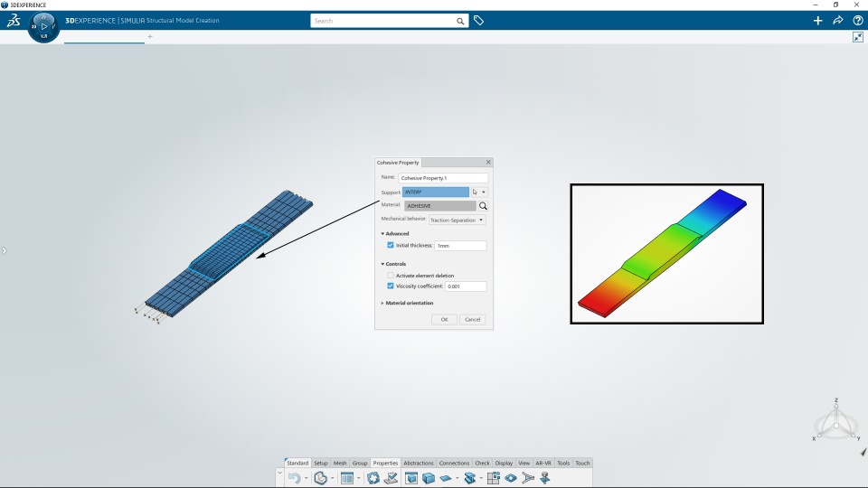
Task: Open the dropdown beside the shell section icon
Action: (457, 478)
